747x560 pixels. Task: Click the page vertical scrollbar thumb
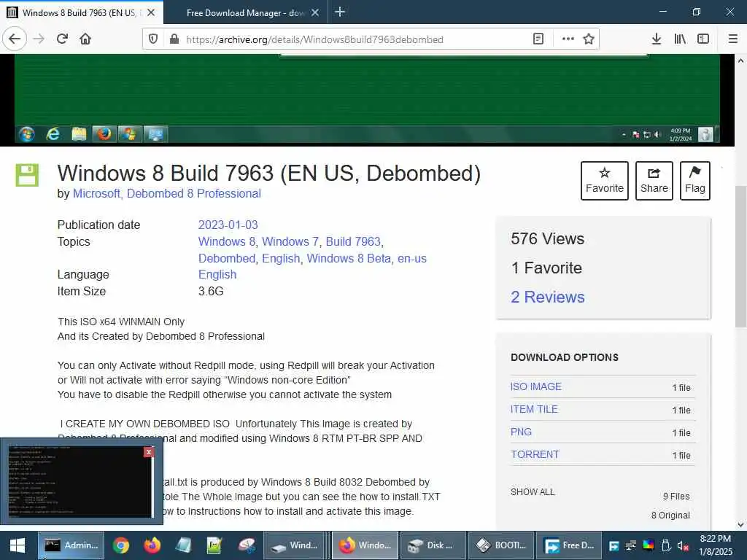pyautogui.click(x=740, y=256)
